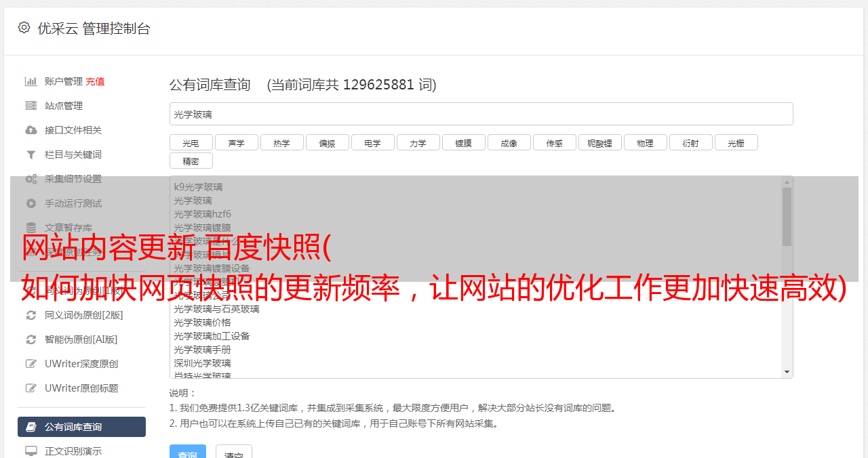Click the 精密 tag button
The height and width of the screenshot is (458, 868).
coord(191,161)
